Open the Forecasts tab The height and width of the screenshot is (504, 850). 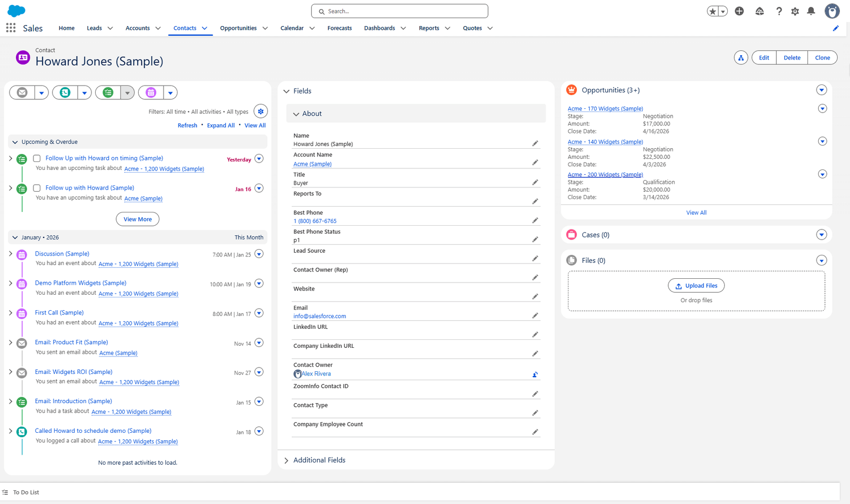tap(339, 28)
